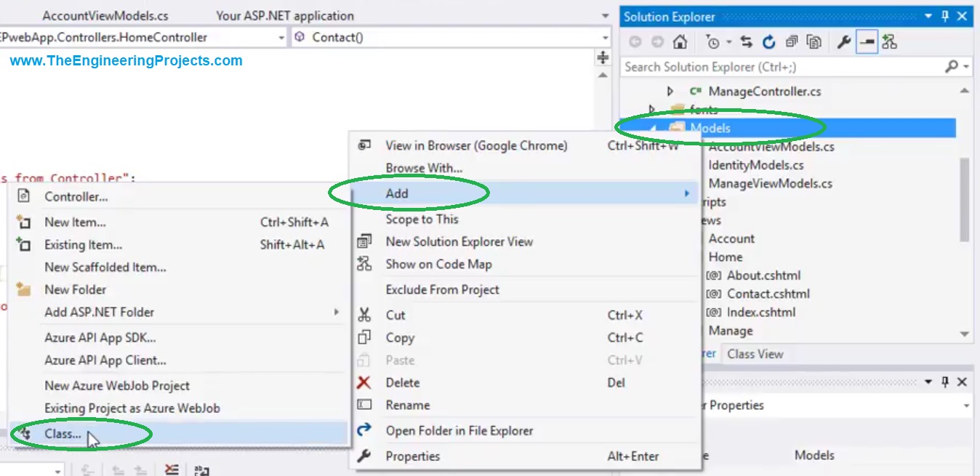Toggle the Preview Selected Items icon
Viewport: 980px width, 476px height.
(867, 41)
